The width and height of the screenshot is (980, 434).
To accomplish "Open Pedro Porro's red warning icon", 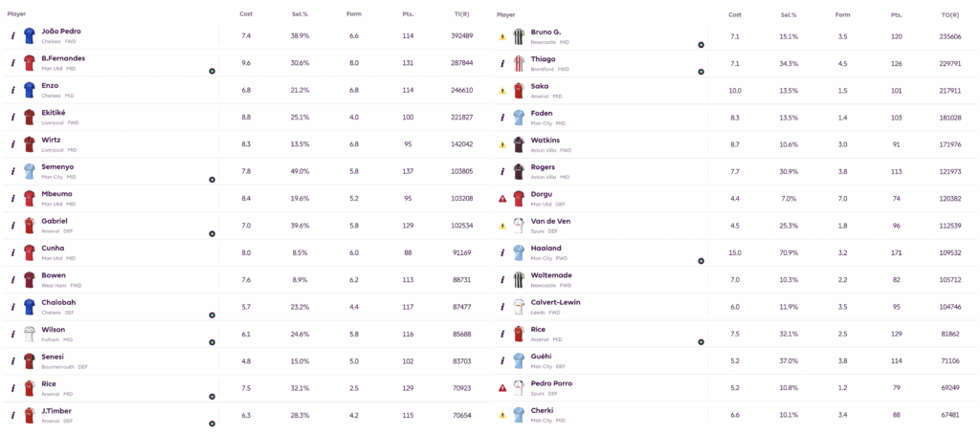I will coord(502,388).
